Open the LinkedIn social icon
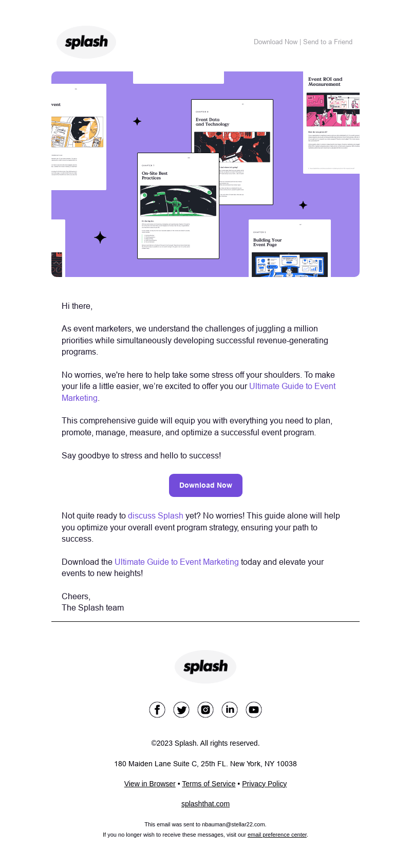 pyautogui.click(x=230, y=710)
